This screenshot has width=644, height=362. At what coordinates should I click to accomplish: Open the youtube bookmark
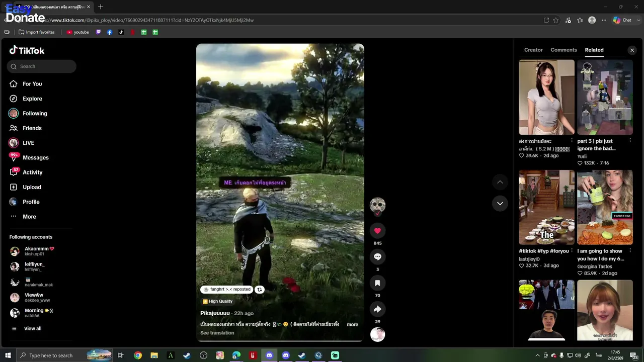77,32
